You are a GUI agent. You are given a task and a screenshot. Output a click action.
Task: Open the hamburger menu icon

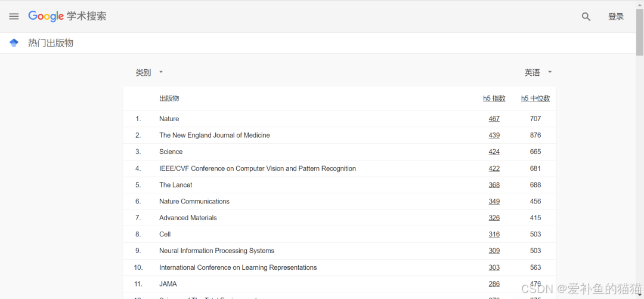click(14, 17)
